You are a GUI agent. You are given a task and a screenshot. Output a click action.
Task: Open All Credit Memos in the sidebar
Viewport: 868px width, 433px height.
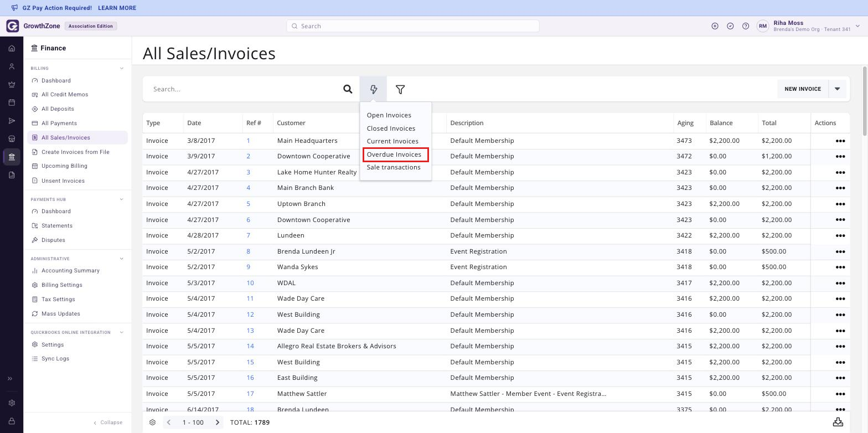click(65, 95)
